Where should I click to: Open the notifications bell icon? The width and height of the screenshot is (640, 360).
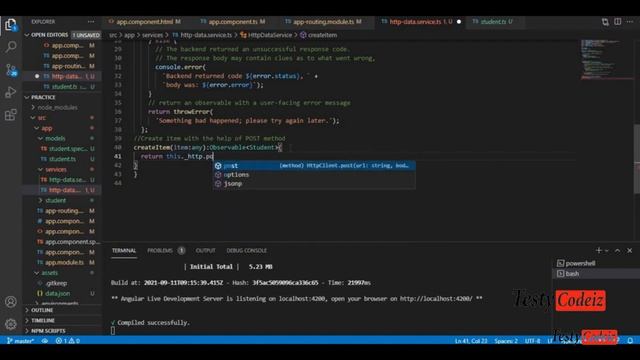(x=630, y=340)
